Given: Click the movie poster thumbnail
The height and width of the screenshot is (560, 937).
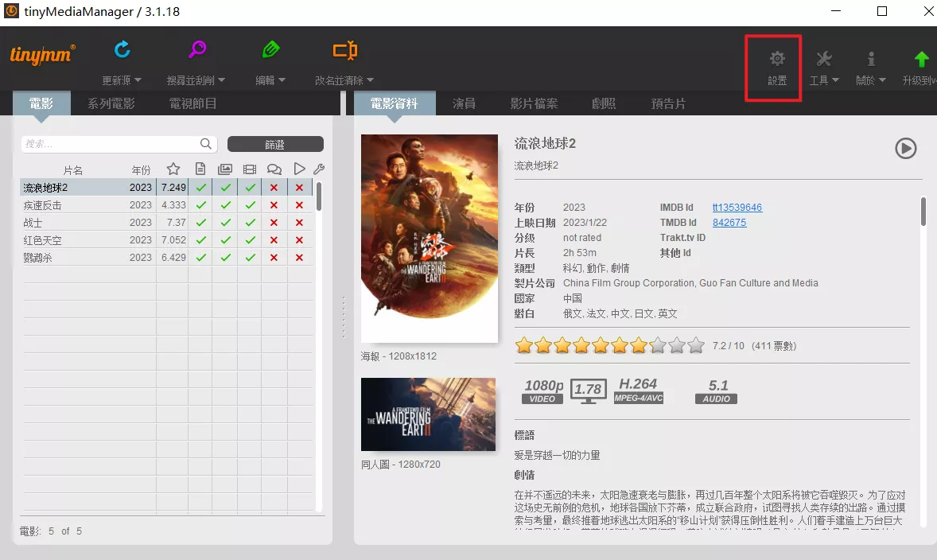Looking at the screenshot, I should click(x=429, y=238).
